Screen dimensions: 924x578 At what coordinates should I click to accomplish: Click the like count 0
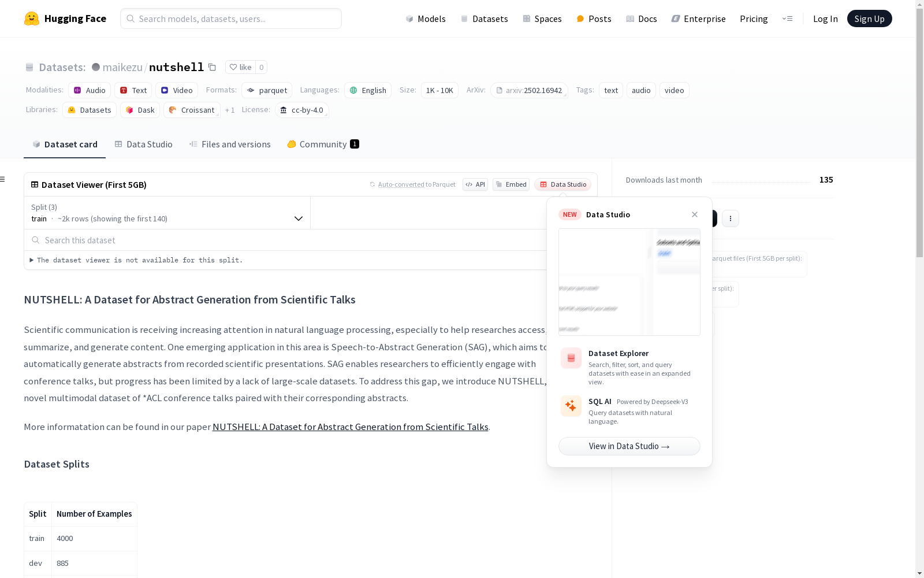coord(261,67)
